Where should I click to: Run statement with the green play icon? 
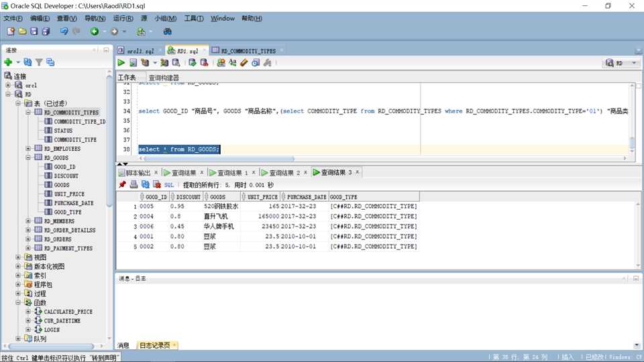121,62
